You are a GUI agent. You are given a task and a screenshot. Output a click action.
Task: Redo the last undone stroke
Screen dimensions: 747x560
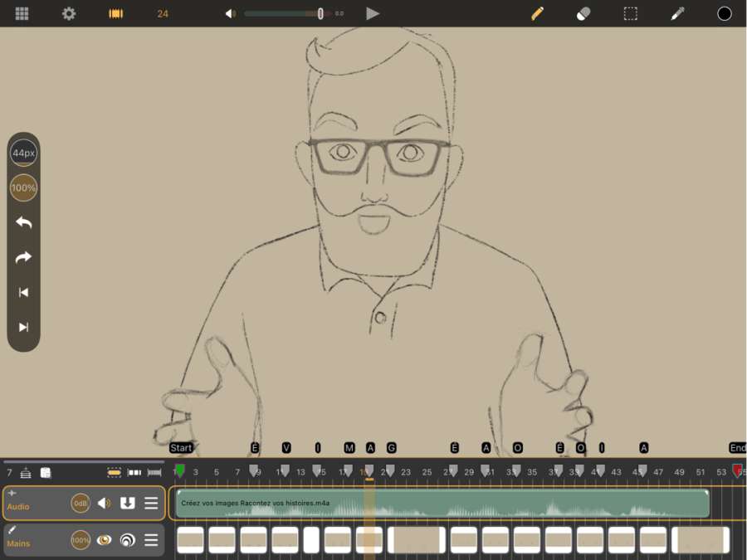click(23, 257)
